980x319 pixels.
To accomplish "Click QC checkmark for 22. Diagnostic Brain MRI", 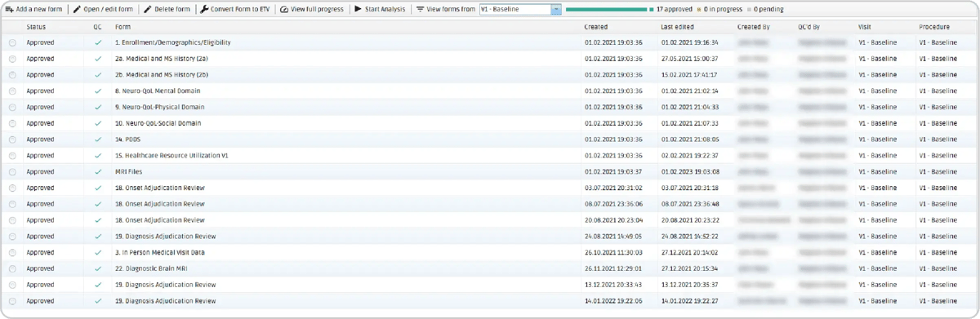I will click(98, 268).
